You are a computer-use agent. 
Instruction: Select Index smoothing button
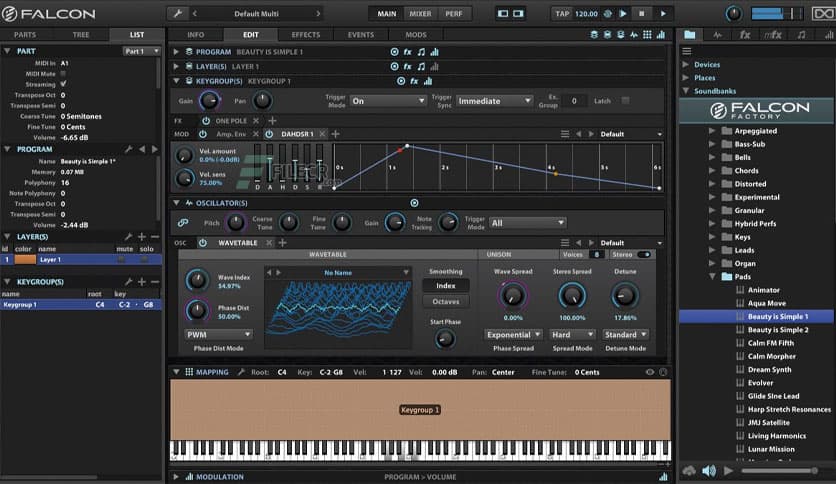pyautogui.click(x=446, y=286)
